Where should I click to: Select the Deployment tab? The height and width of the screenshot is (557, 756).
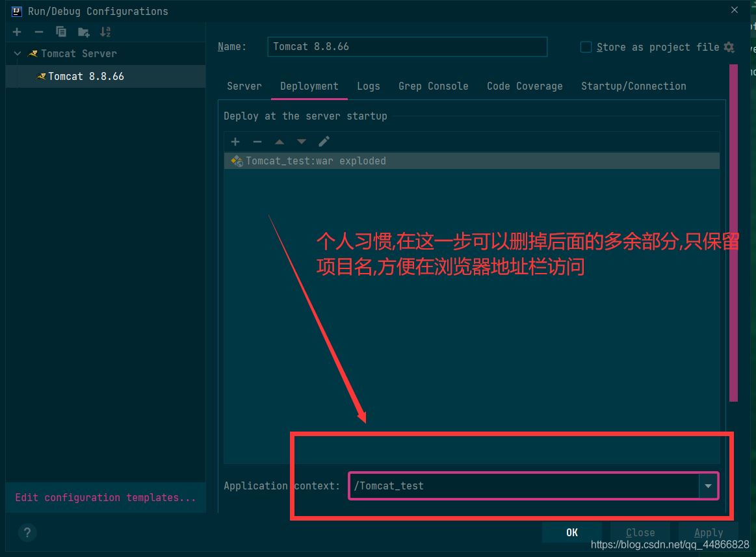309,86
